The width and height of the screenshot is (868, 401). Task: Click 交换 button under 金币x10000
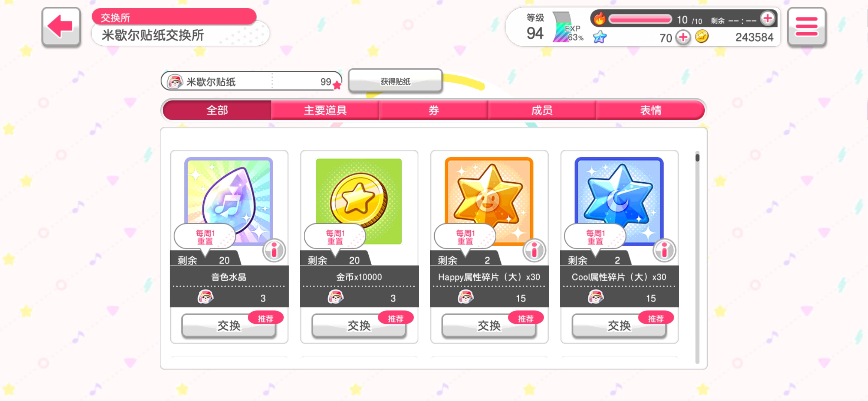(359, 326)
